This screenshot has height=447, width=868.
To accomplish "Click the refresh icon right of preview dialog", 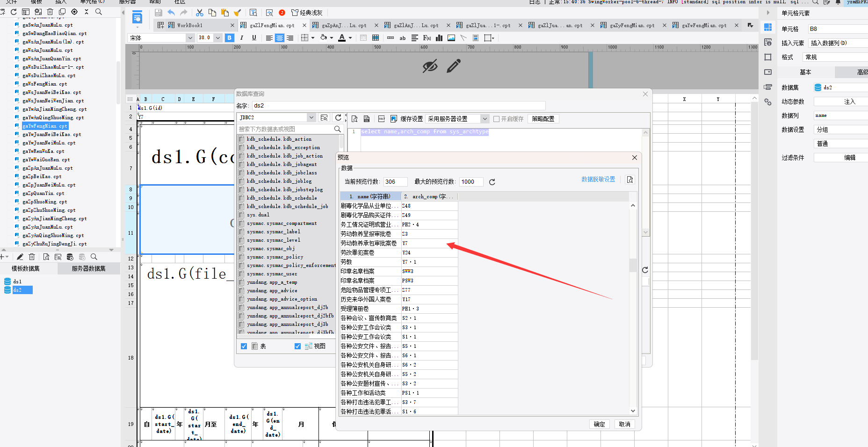I will [645, 270].
